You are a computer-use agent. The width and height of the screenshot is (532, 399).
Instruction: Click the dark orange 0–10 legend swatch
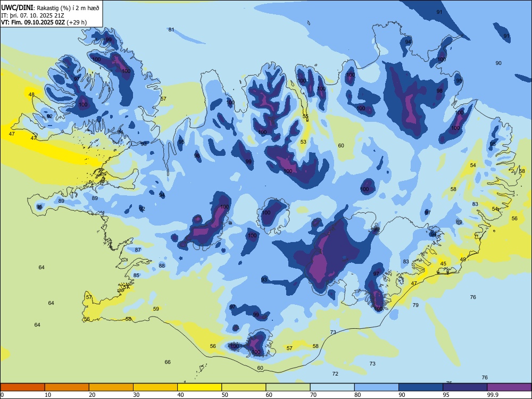(x=22, y=387)
